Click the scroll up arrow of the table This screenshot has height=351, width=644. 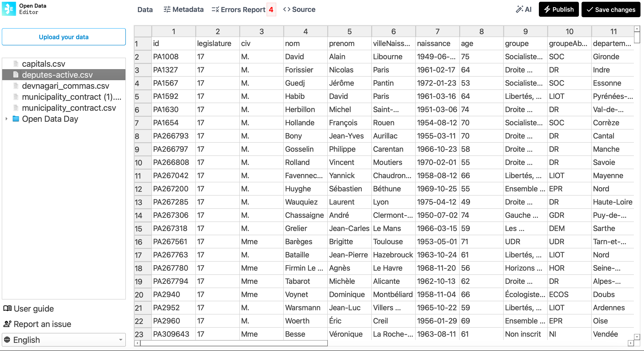click(637, 29)
